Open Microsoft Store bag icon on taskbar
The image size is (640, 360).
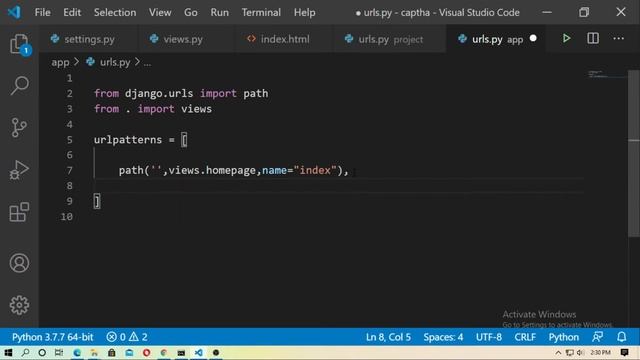click(x=111, y=353)
